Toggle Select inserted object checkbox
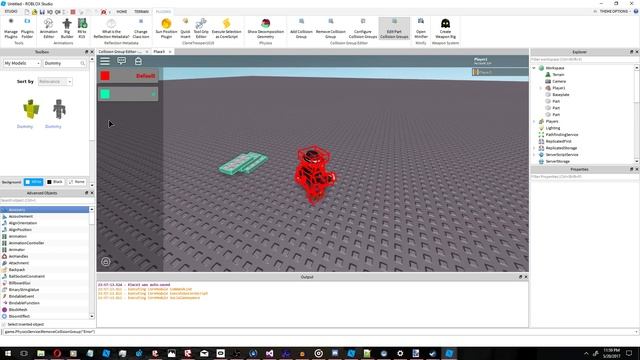The height and width of the screenshot is (360, 640). click(x=4, y=324)
